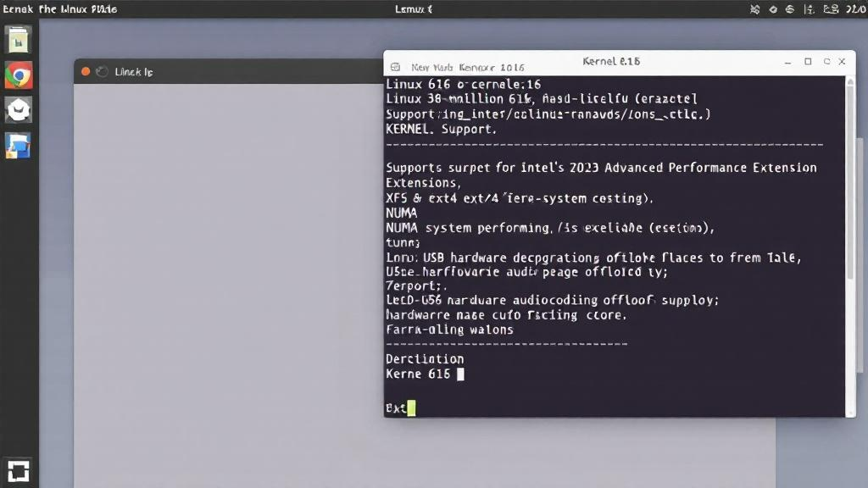Launch Chrome from the dock
The width and height of the screenshot is (868, 488).
(x=19, y=75)
